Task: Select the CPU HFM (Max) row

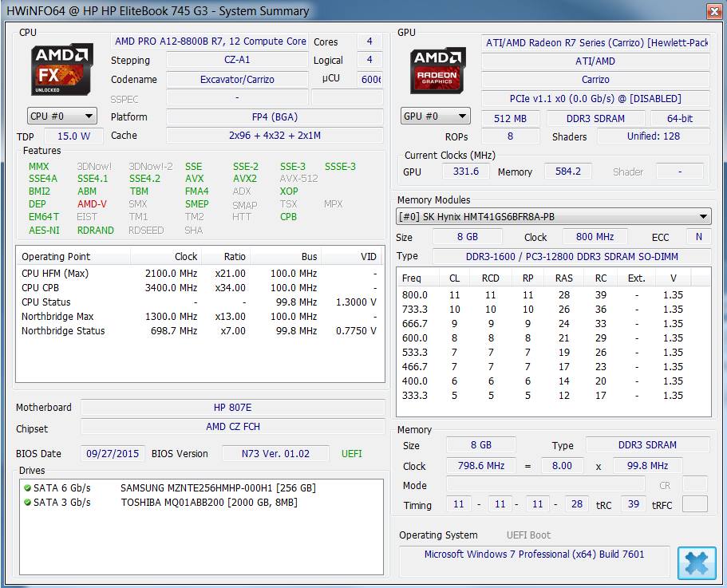Action: [x=199, y=274]
